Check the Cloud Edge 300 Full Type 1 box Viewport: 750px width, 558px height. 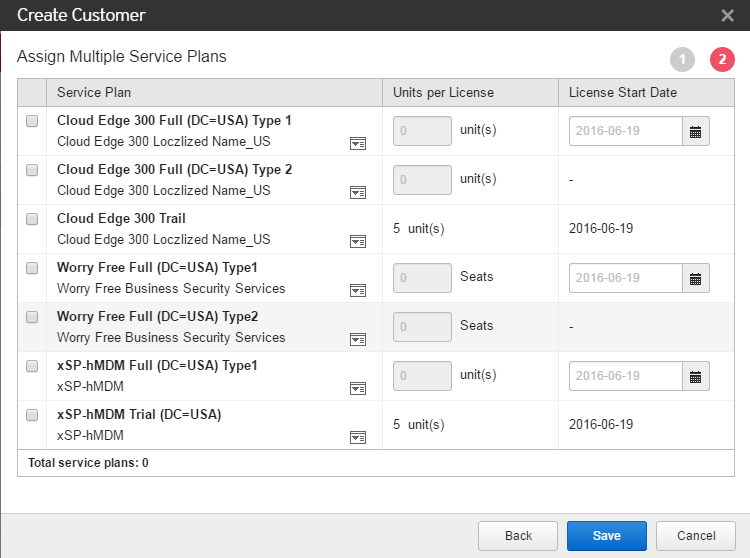[32, 121]
